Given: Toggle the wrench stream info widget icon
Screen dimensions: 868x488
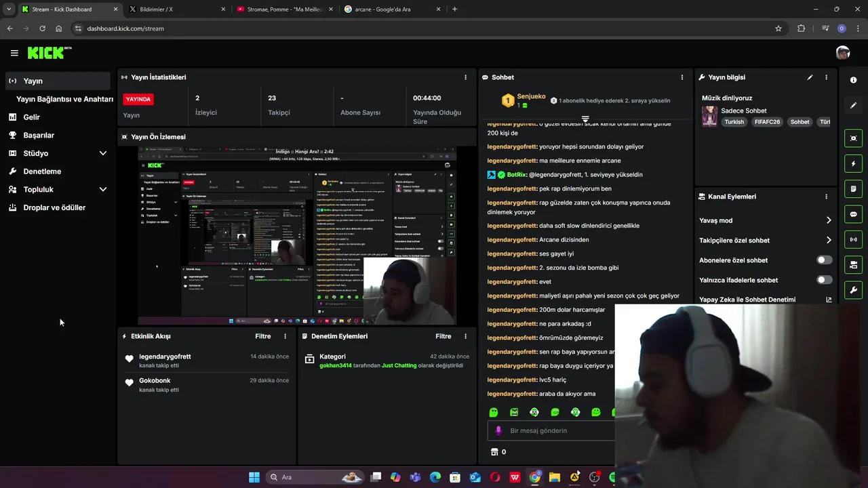Looking at the screenshot, I should click(x=853, y=290).
